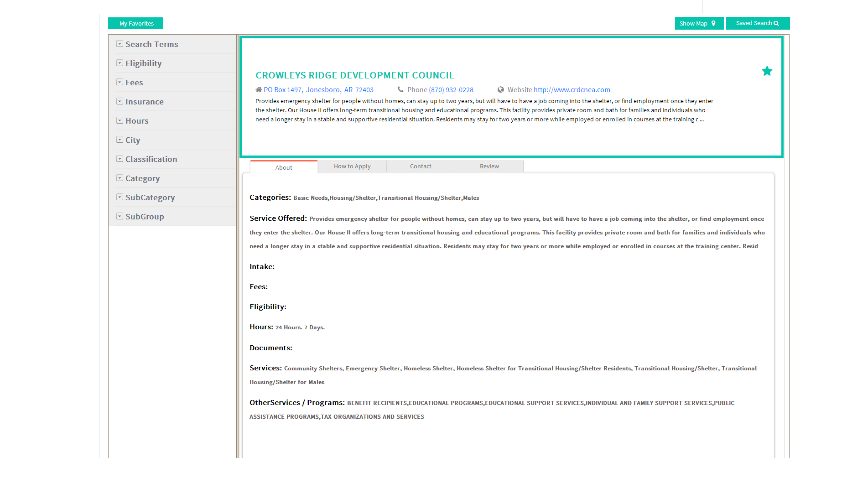Viewport: 868px width, 478px height.
Task: Open the How to Apply tab
Action: pos(352,166)
